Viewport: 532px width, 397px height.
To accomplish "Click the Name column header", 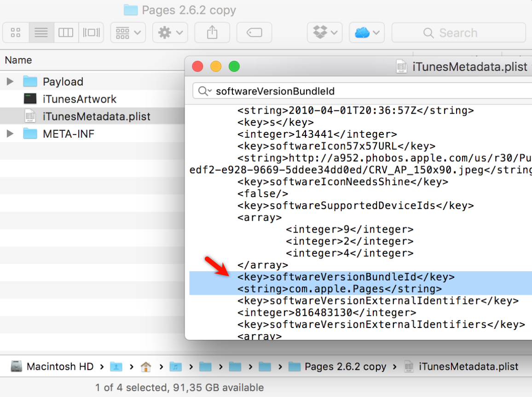I will [18, 60].
